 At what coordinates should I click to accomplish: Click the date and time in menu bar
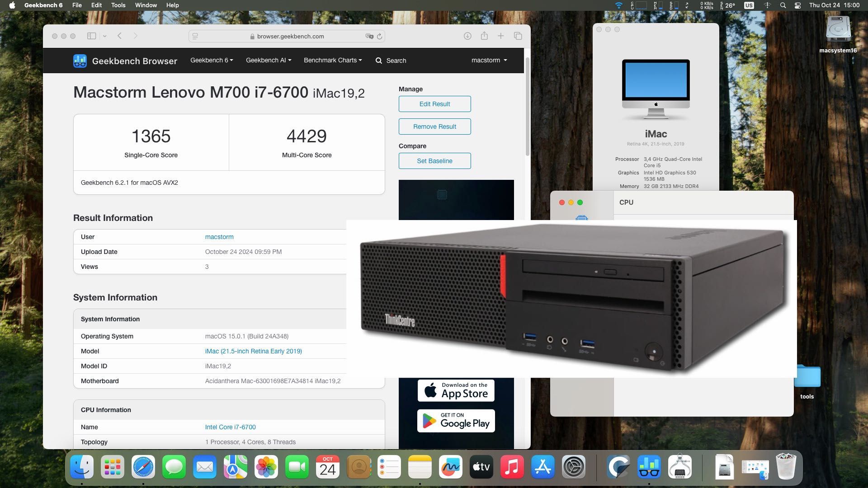[834, 5]
